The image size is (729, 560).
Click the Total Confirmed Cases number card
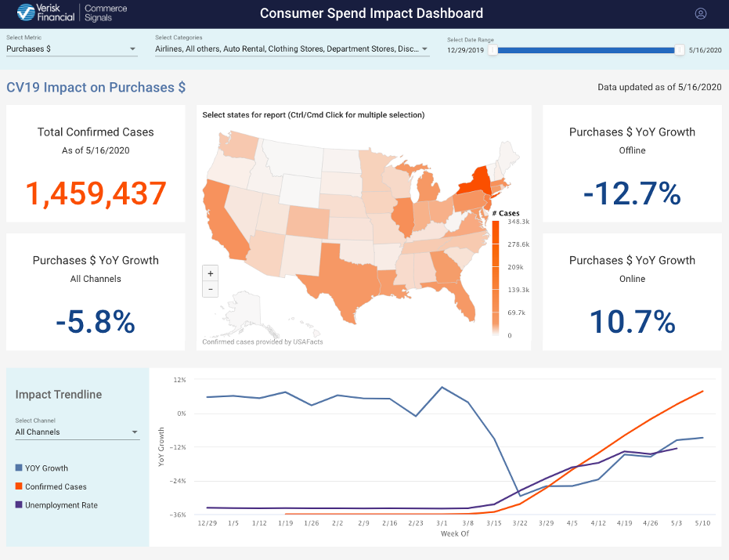click(x=96, y=193)
